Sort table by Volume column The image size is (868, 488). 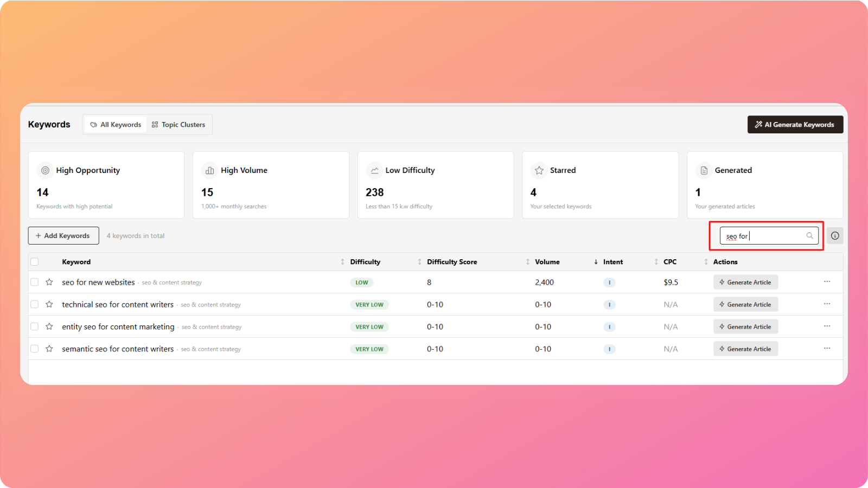pos(547,262)
